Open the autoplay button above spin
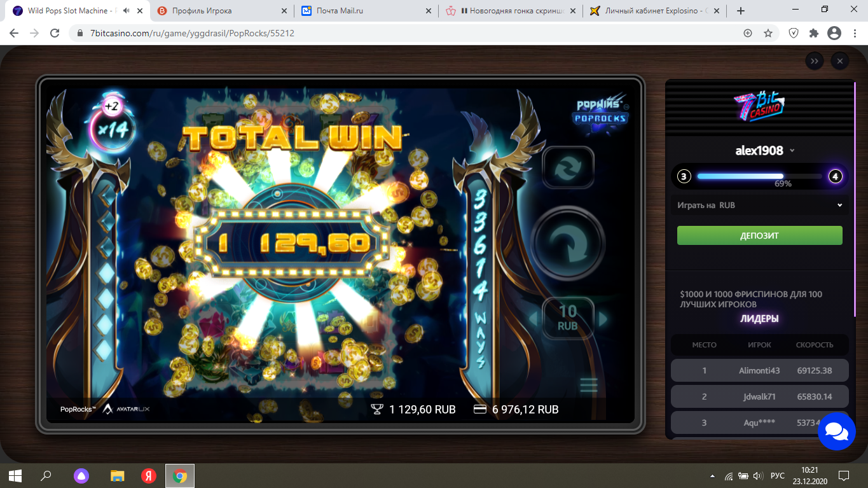The height and width of the screenshot is (488, 868). pos(568,168)
